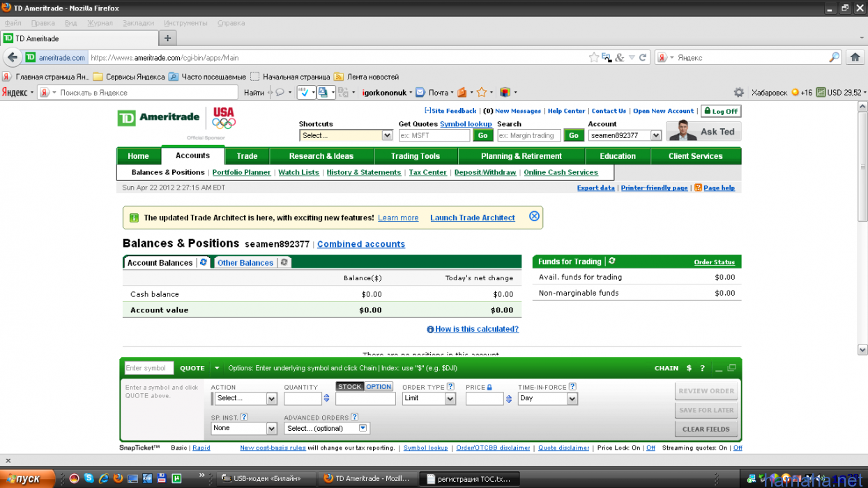Open the Research & Ideas tab
This screenshot has height=488, width=868.
pos(321,156)
